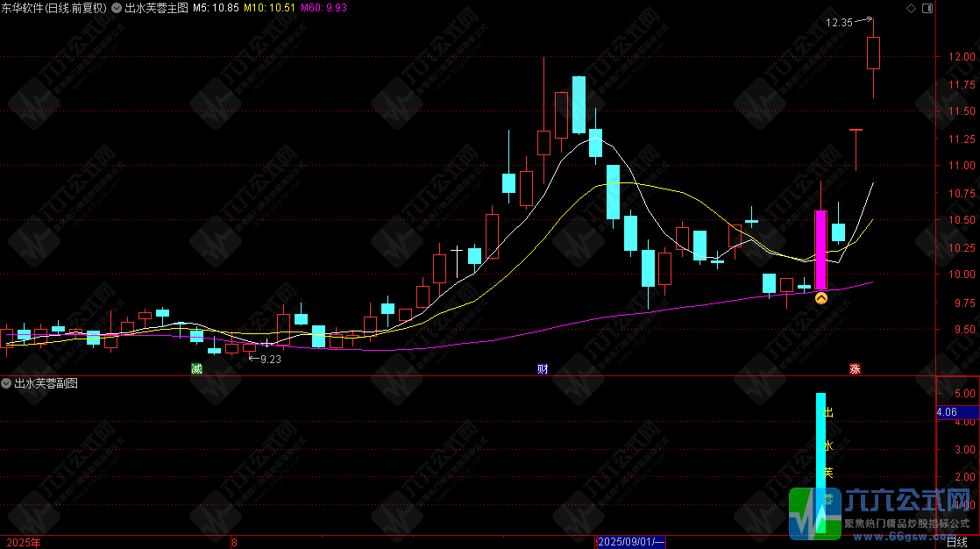Click the orange up-arrow buy signal icon
980x549 pixels.
[821, 298]
